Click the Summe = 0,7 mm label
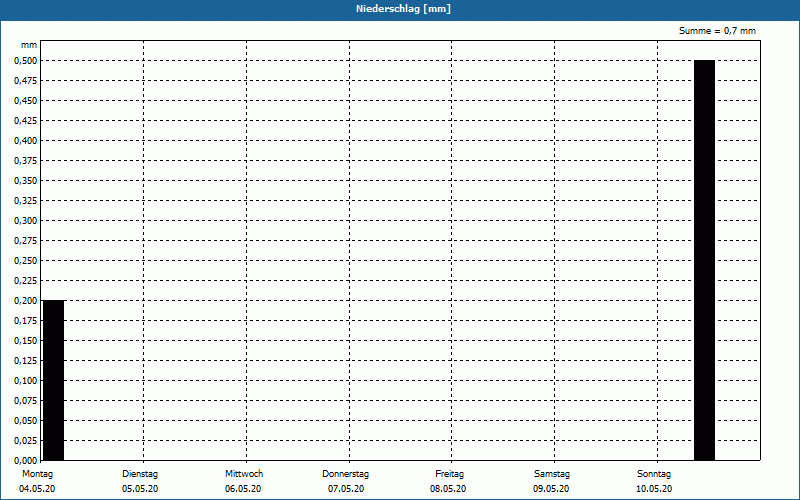The height and width of the screenshot is (500, 800). coord(717,31)
